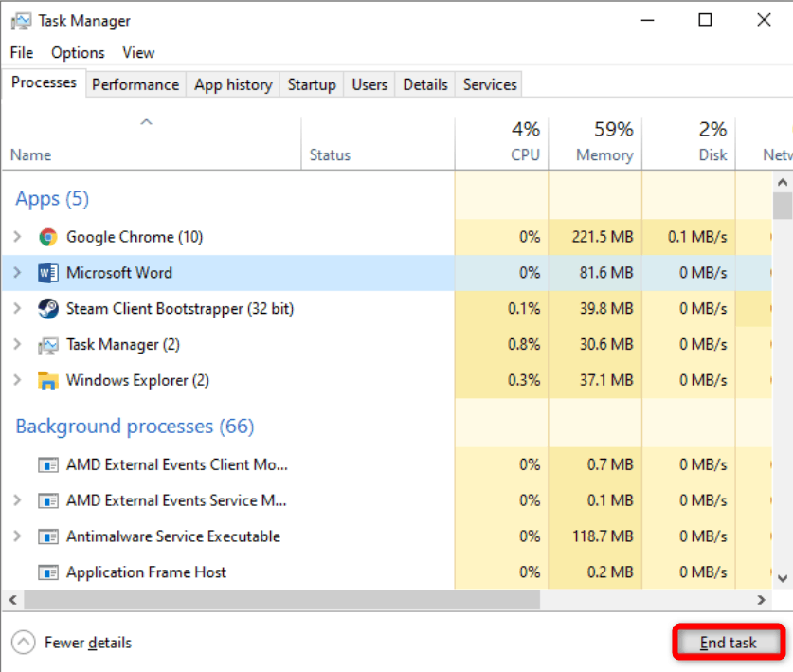Click the 0.8% CPU value

[x=524, y=345]
